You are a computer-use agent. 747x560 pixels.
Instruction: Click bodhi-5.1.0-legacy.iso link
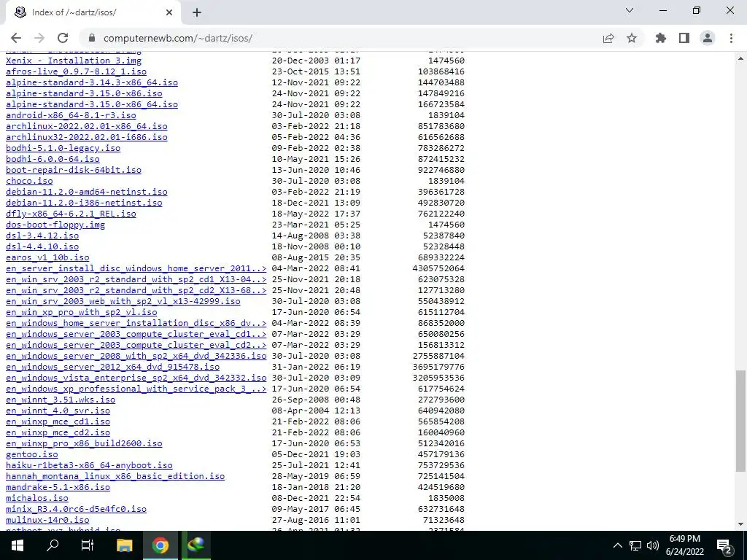click(63, 148)
